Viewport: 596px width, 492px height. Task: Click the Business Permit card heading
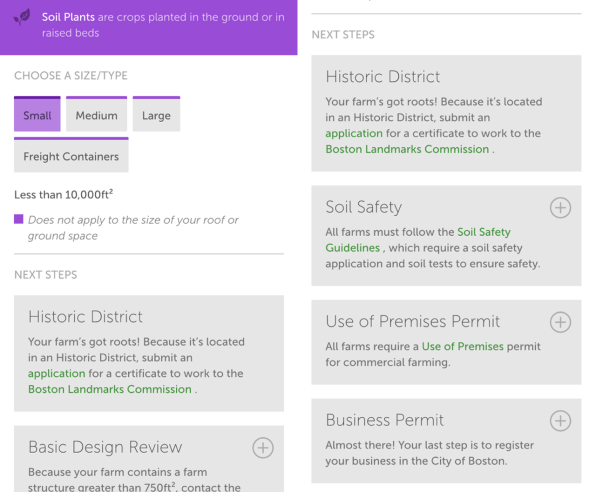pyautogui.click(x=385, y=420)
